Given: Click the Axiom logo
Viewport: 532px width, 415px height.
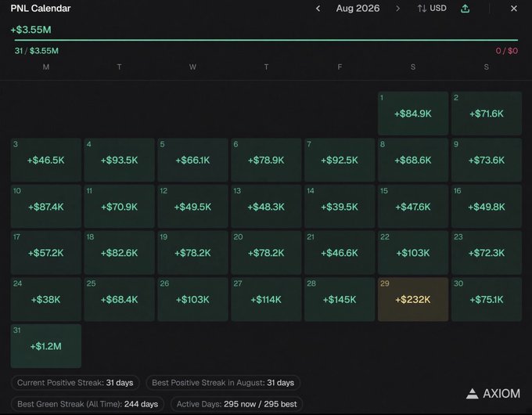Looking at the screenshot, I should point(493,394).
